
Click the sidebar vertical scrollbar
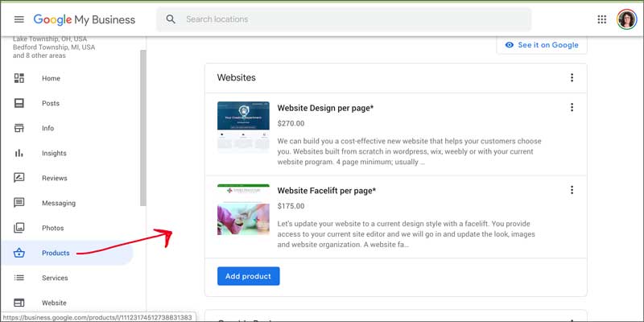coord(143,128)
